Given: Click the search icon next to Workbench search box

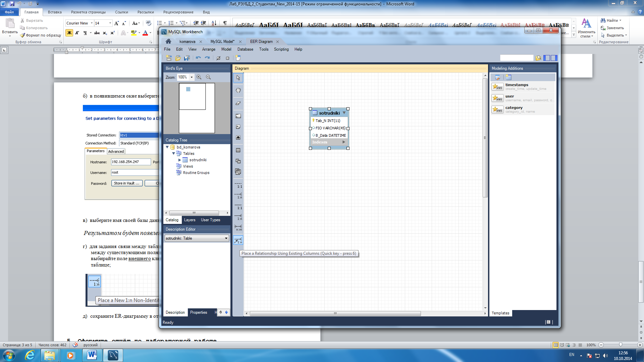Looking at the screenshot, I should [x=538, y=58].
